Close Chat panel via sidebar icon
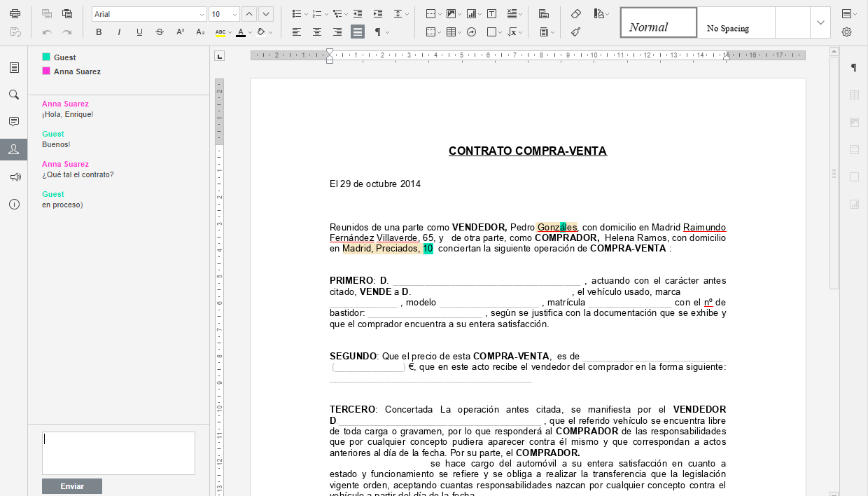The height and width of the screenshot is (496, 868). pos(14,149)
